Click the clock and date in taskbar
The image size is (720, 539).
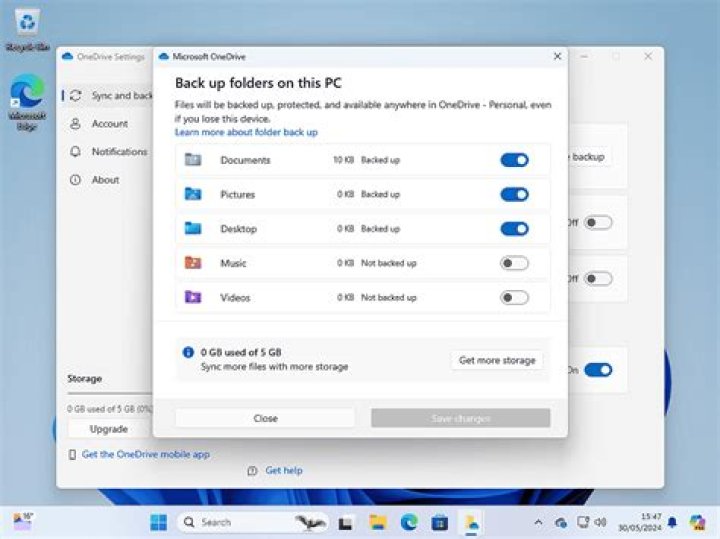640,522
